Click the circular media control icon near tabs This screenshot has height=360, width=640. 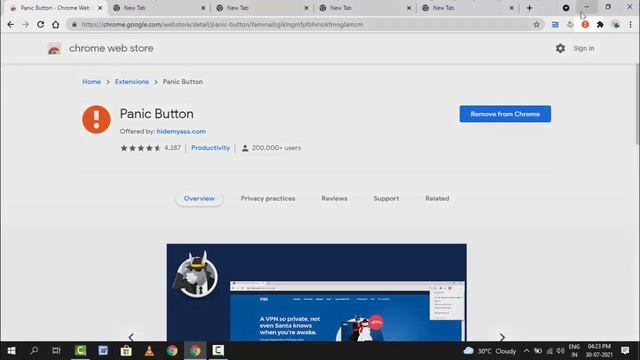pos(566,8)
